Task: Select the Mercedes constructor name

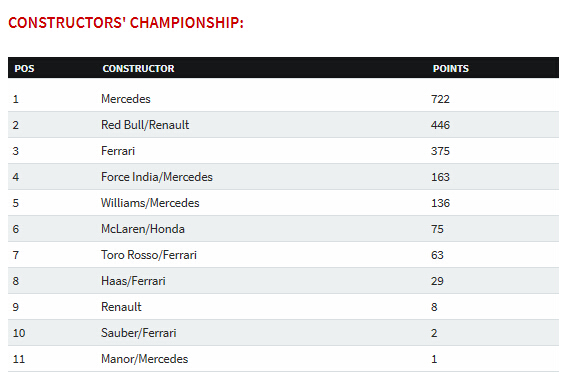Action: click(126, 99)
